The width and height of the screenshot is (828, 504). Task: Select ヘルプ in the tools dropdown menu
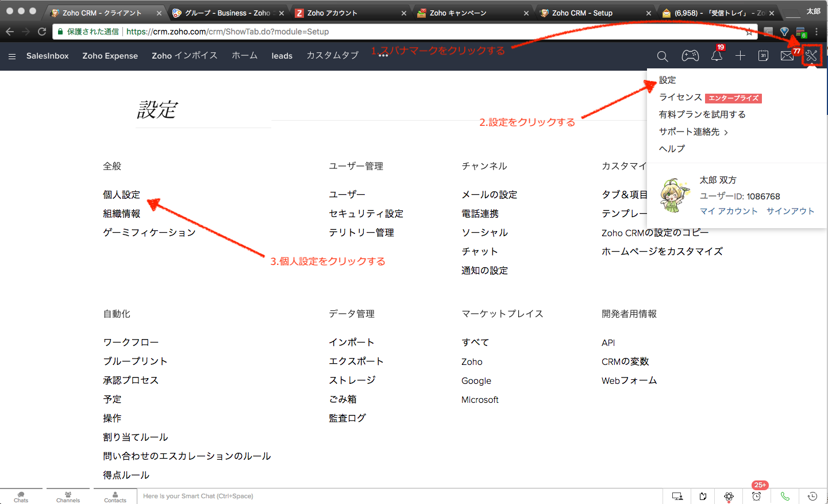point(672,149)
